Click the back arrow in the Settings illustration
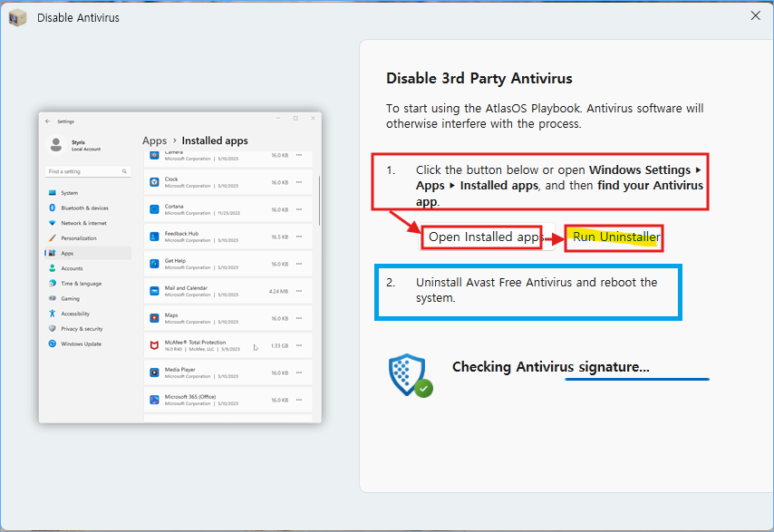The image size is (774, 532). click(47, 121)
